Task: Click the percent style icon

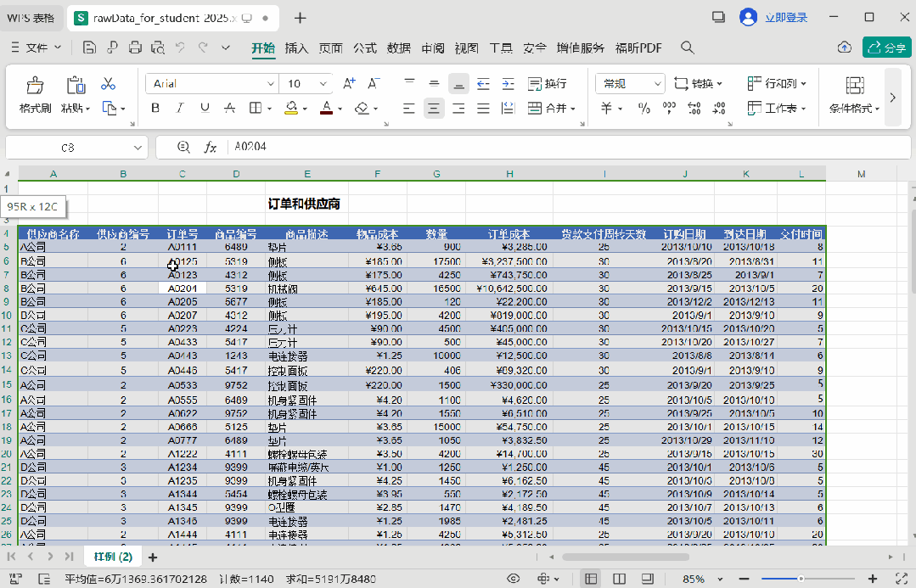Action: [643, 108]
